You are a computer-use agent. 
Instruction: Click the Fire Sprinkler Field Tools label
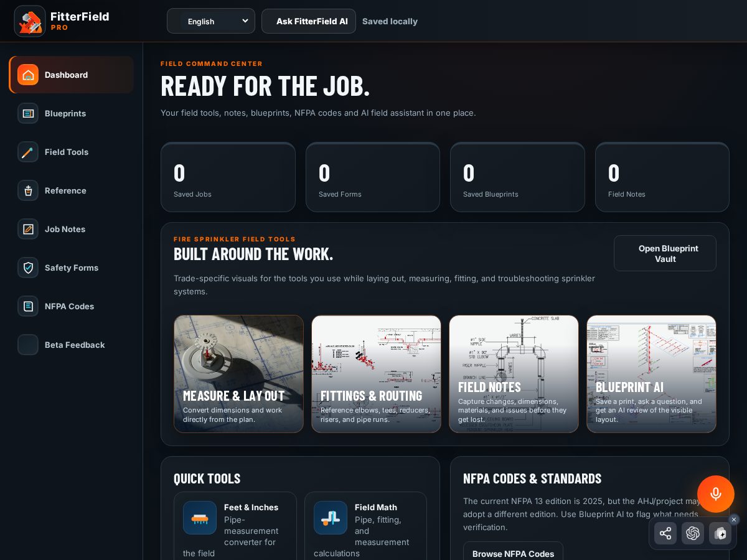tap(235, 239)
